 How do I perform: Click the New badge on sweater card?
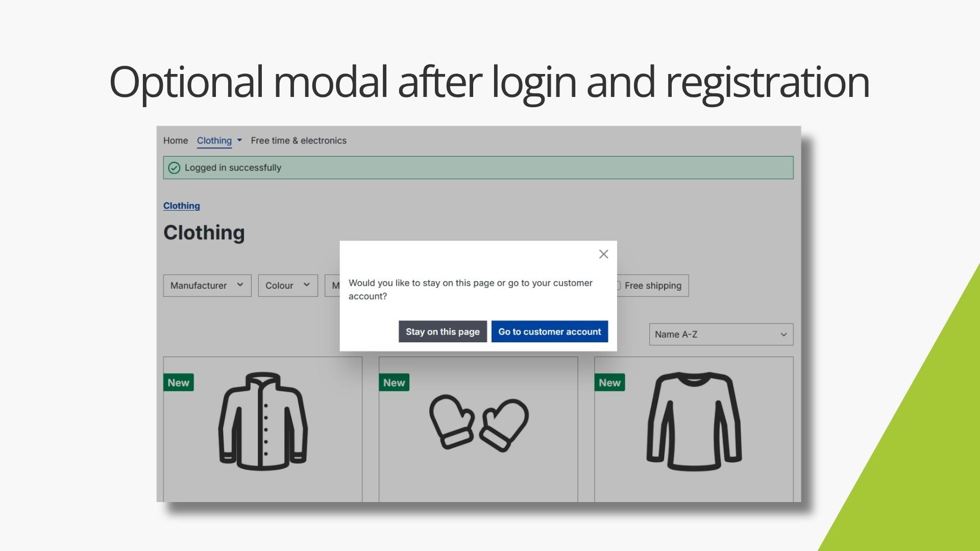[609, 383]
